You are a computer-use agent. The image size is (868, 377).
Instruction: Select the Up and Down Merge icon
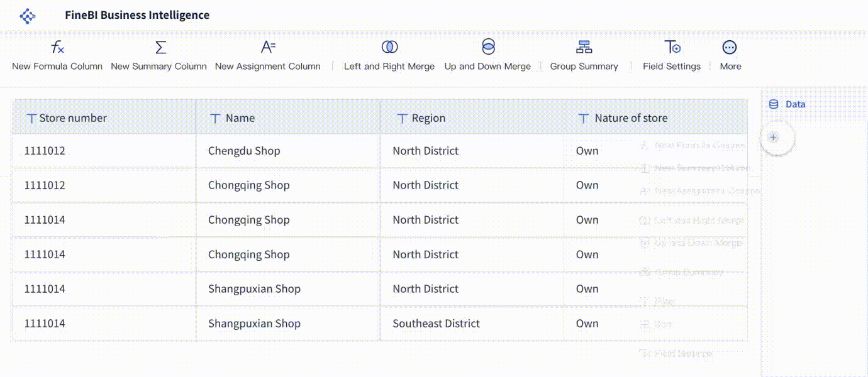coord(488,46)
